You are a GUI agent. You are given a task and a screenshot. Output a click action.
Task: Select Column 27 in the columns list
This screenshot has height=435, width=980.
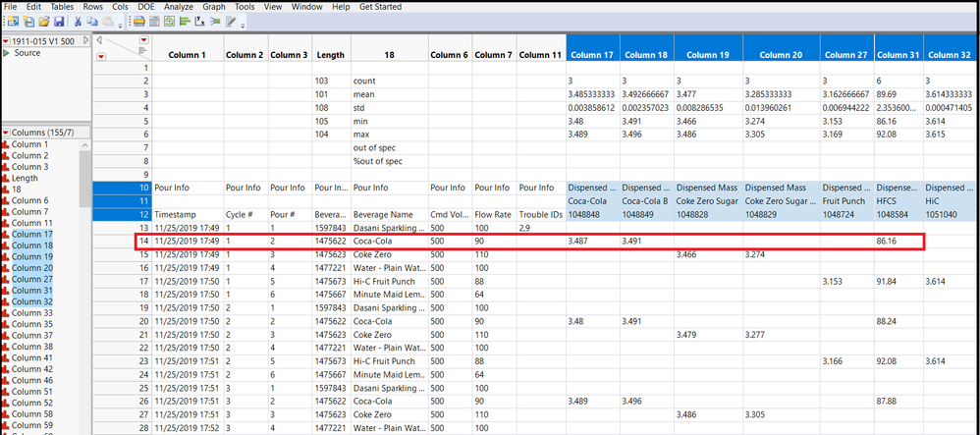pyautogui.click(x=30, y=279)
